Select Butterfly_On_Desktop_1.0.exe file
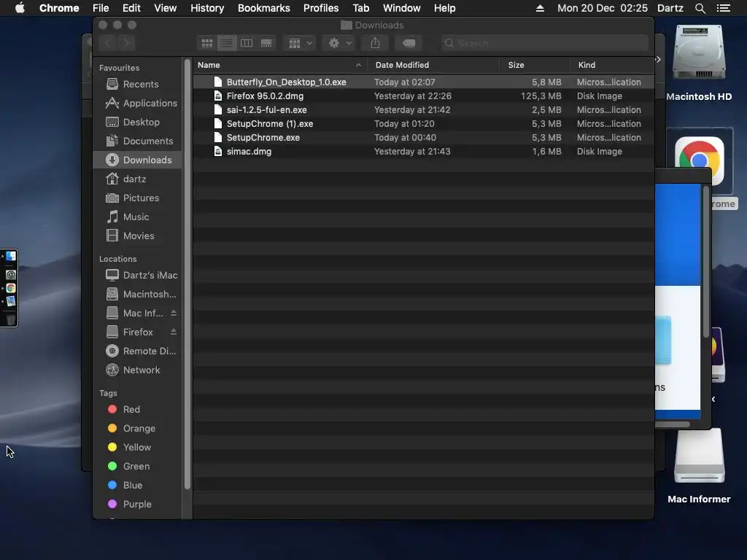 point(424,82)
